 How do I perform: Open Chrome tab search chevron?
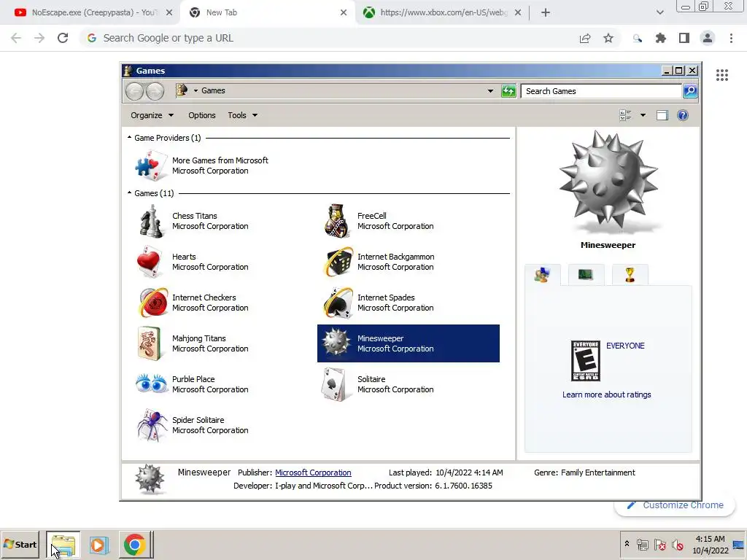[659, 12]
